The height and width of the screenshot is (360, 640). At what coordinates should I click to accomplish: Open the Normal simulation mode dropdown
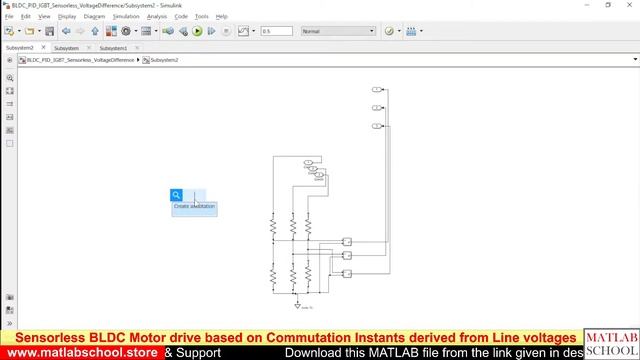coord(338,31)
